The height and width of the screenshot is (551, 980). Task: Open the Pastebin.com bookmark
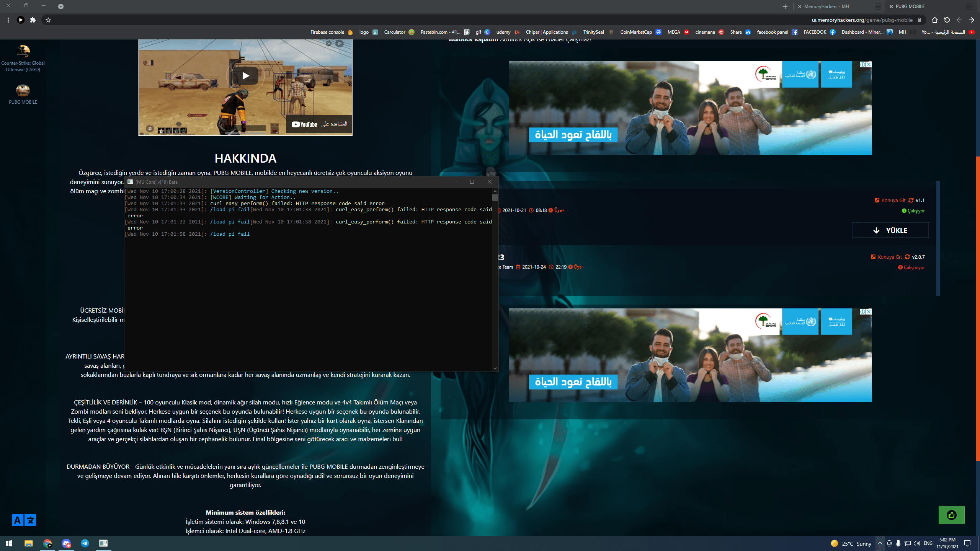(445, 32)
